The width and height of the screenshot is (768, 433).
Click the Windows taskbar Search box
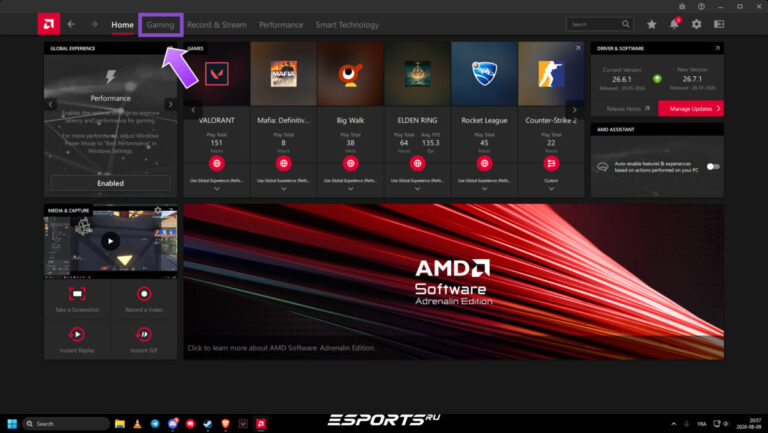coord(66,424)
